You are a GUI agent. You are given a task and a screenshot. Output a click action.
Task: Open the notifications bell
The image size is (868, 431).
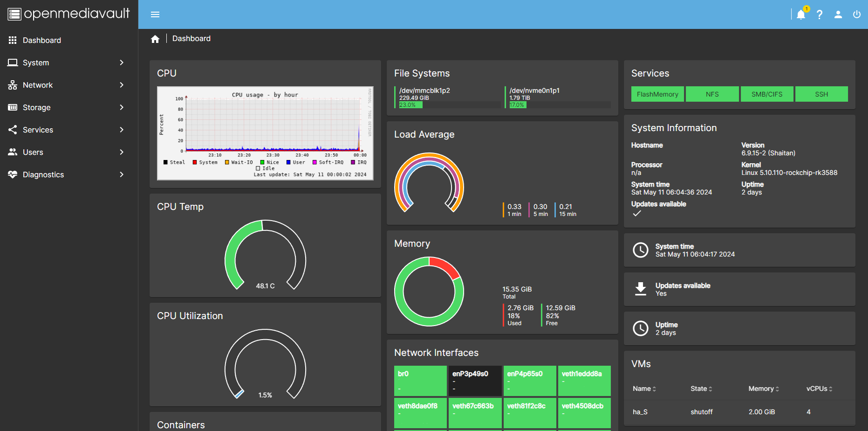click(x=801, y=14)
